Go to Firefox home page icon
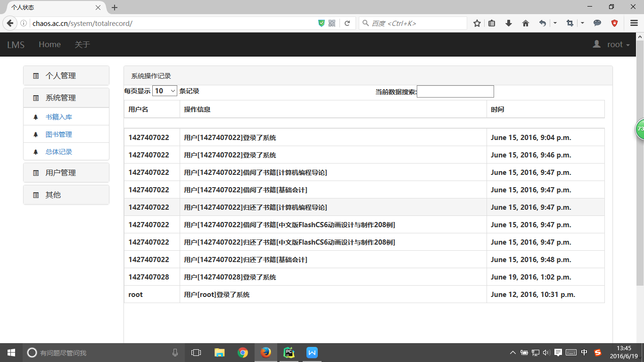The width and height of the screenshot is (644, 362). click(x=526, y=23)
